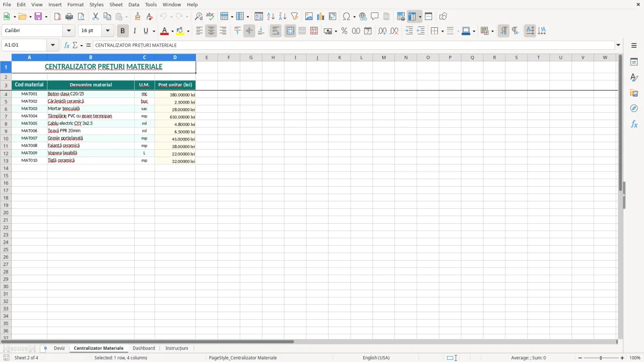The height and width of the screenshot is (362, 644).
Task: Toggle Wrap Text
Action: 276,31
